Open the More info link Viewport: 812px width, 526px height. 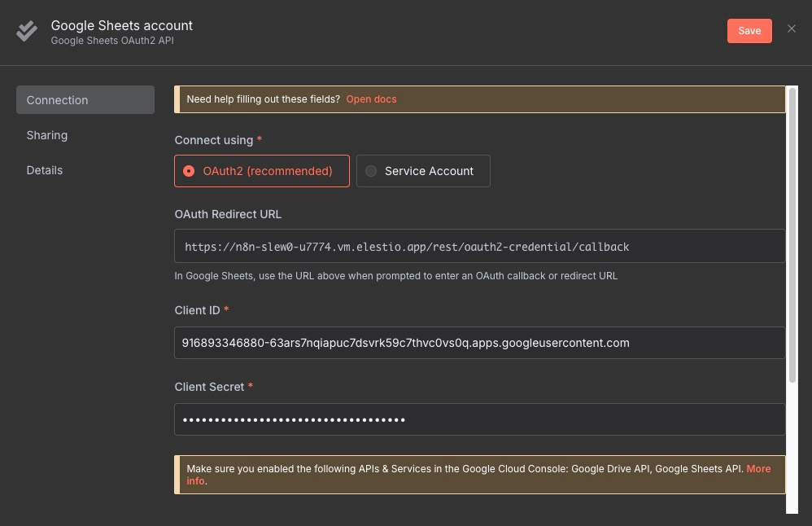coord(757,469)
